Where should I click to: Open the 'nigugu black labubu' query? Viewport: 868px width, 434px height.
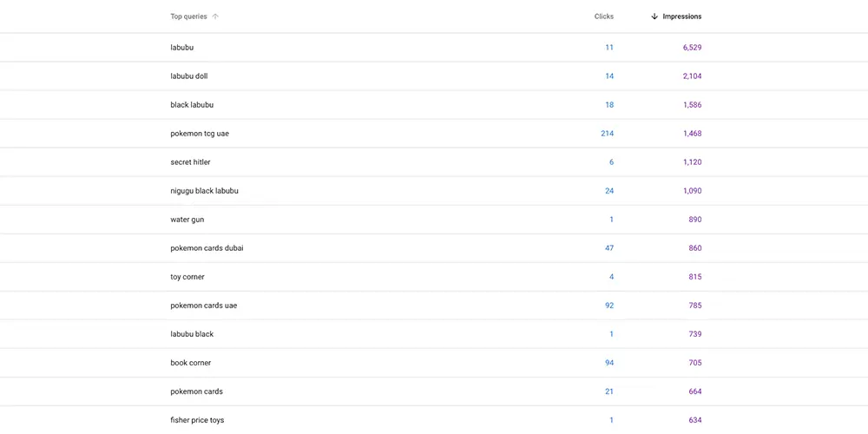tap(204, 191)
